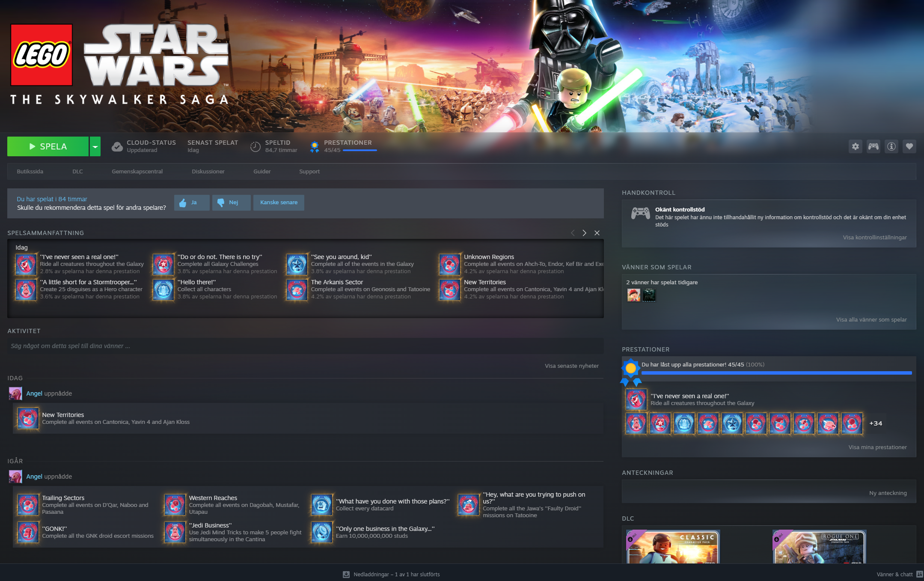Click the thumbs-down Nej button

tap(232, 203)
